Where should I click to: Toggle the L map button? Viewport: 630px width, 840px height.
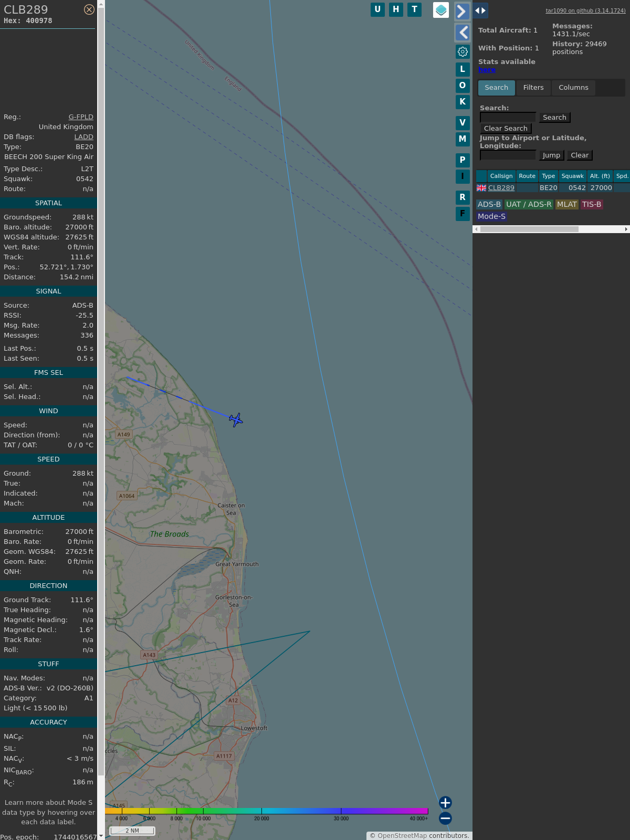tap(463, 69)
